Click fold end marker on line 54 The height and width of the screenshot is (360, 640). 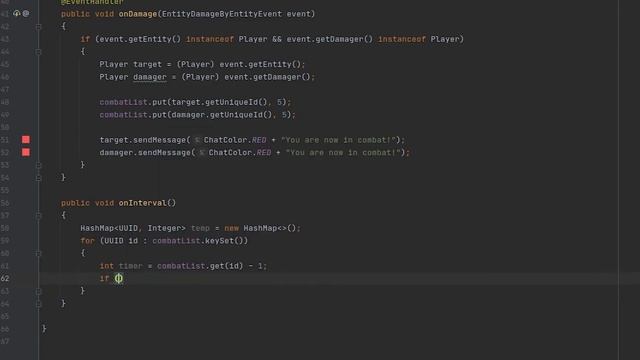(x=38, y=178)
